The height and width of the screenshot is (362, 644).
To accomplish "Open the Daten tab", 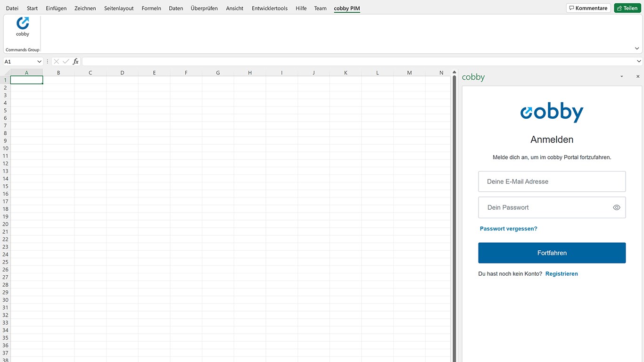I will [176, 8].
